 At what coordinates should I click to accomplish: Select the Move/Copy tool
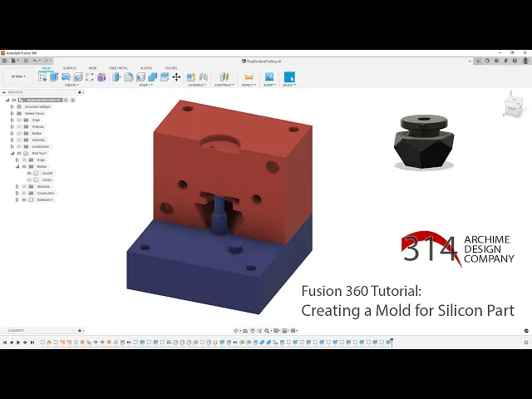pos(176,77)
